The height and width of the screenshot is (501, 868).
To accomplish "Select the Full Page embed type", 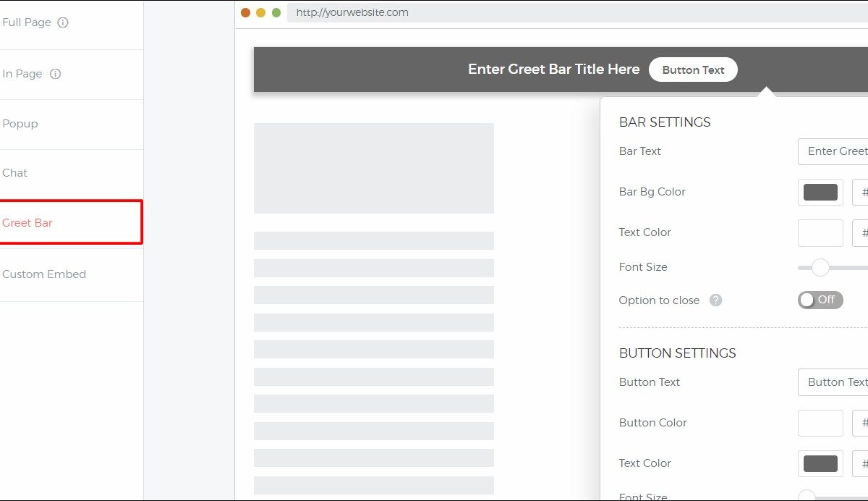I will click(x=27, y=22).
